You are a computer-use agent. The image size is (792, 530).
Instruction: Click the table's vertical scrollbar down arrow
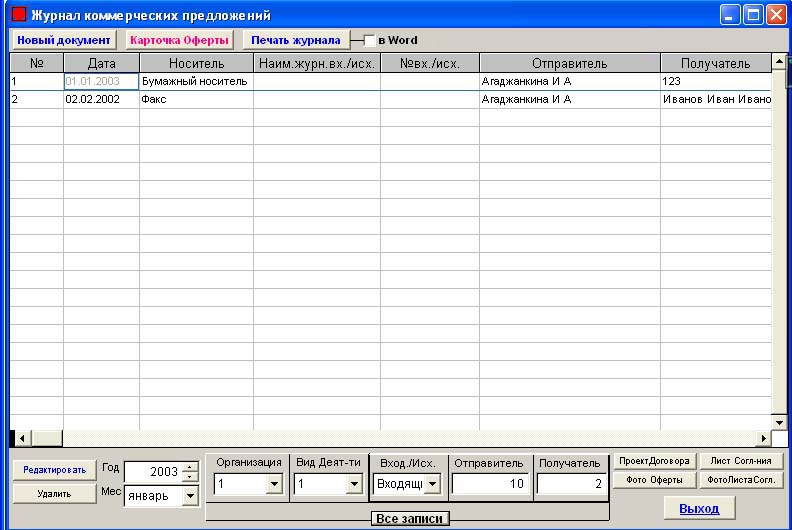(779, 422)
